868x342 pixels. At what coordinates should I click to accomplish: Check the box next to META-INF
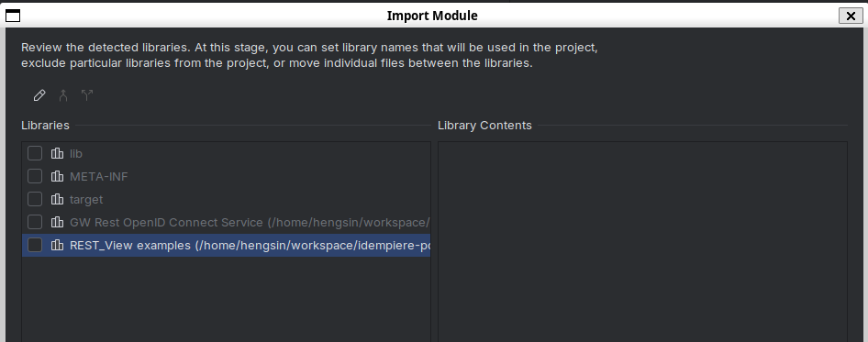click(35, 176)
